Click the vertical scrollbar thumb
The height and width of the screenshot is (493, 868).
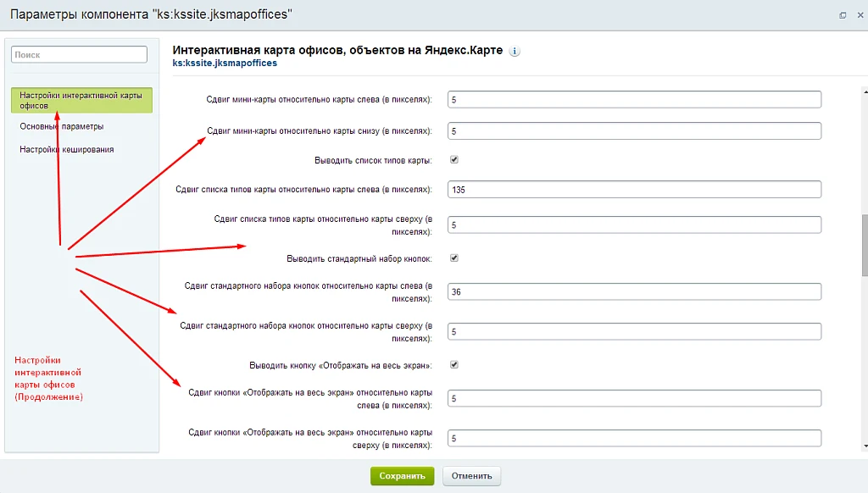(865, 245)
